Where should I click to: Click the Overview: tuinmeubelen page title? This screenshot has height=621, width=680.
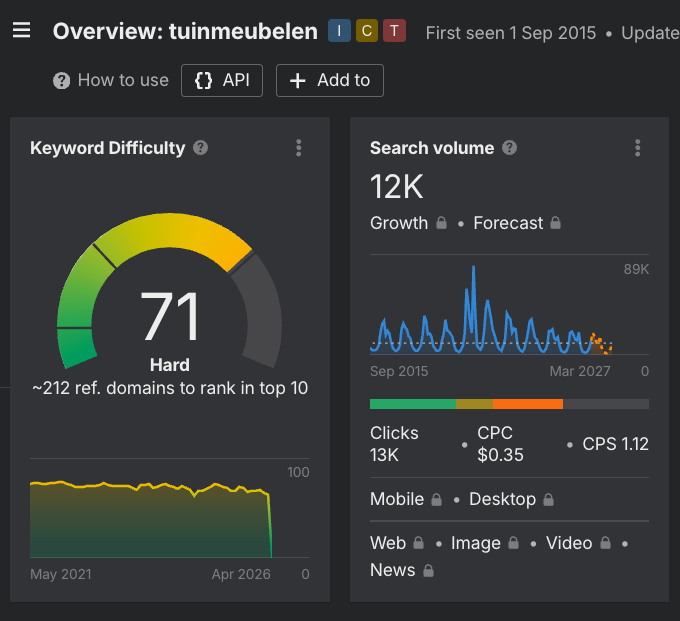tap(185, 31)
